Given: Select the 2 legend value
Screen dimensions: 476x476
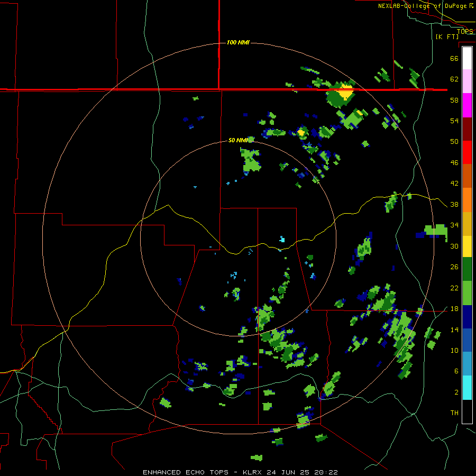Looking at the screenshot, I should [x=456, y=392].
